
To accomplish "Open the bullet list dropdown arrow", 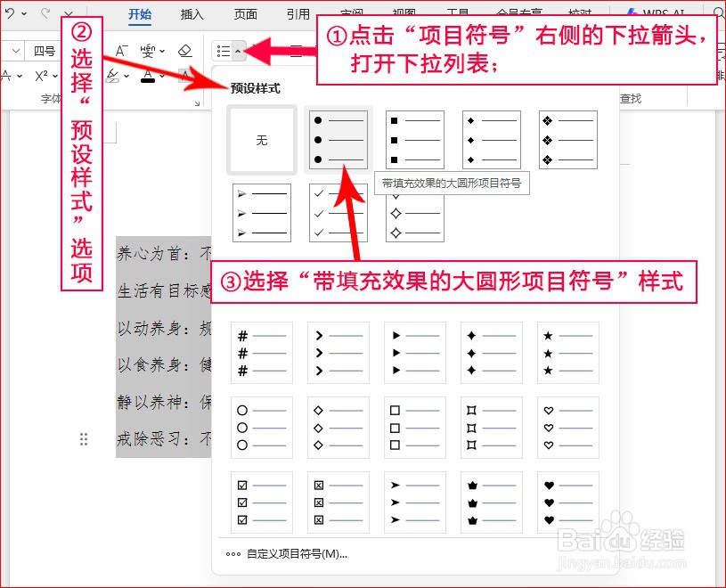I will click(x=240, y=50).
